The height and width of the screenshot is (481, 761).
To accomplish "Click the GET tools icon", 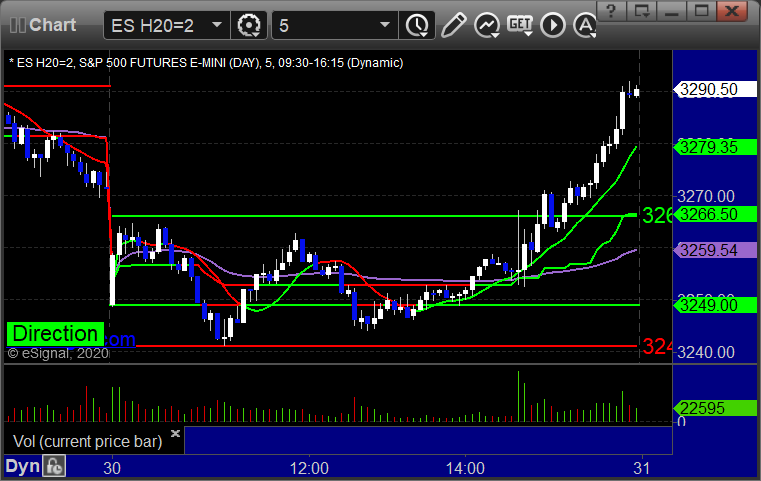I will 519,23.
